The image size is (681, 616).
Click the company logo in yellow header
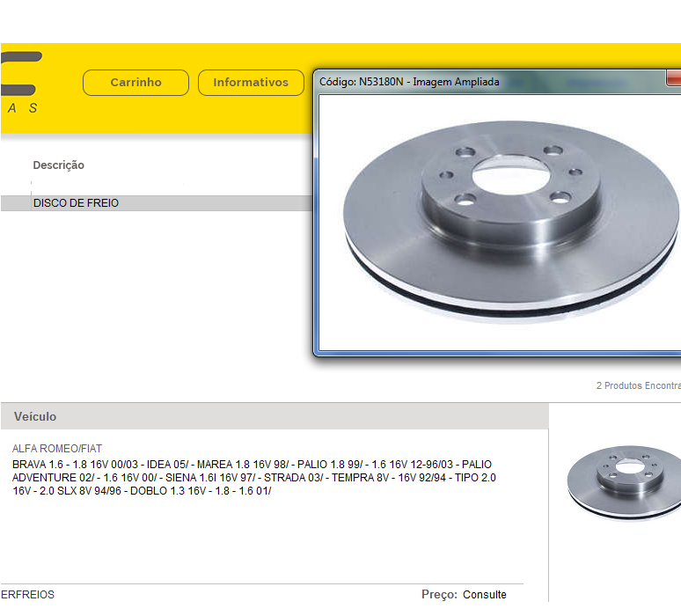tap(22, 83)
